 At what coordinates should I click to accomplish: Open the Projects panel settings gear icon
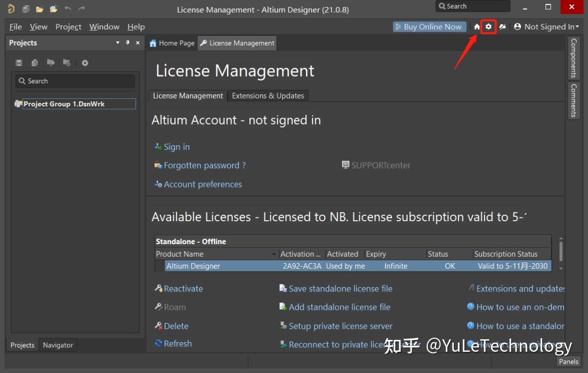coord(85,62)
